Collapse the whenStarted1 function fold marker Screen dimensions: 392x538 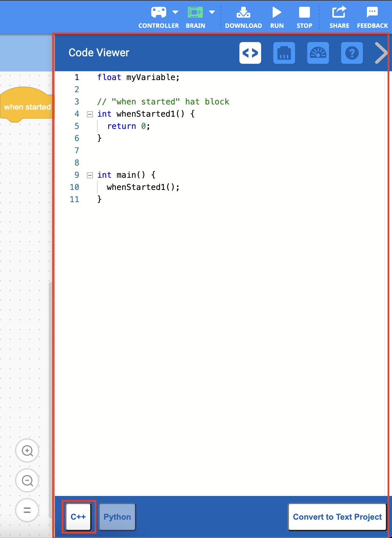point(90,114)
